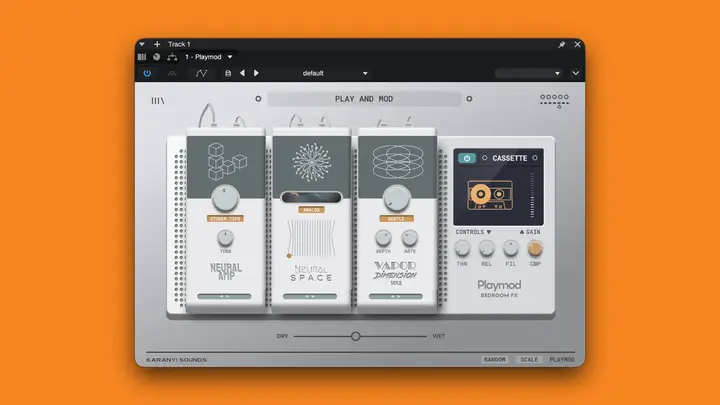Open the empty sidechain dropdown in host toolbar
720x405 pixels.
coord(528,73)
